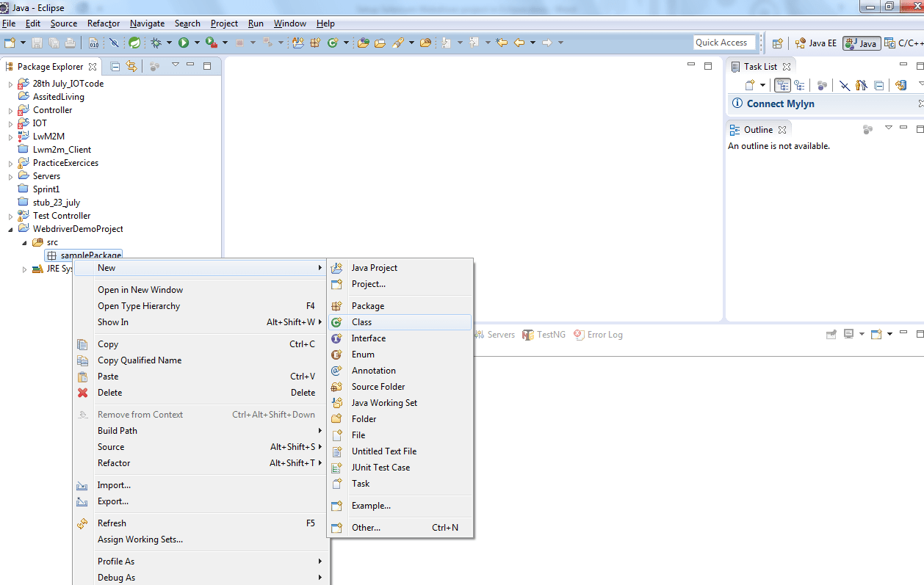Select Interface in the New submenu

pos(368,338)
